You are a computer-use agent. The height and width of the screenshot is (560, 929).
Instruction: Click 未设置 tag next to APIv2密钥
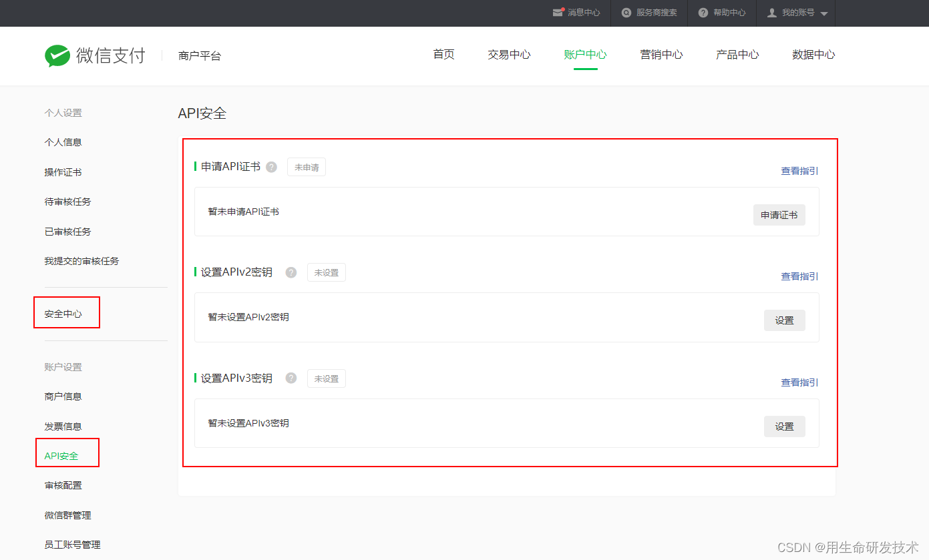[327, 272]
